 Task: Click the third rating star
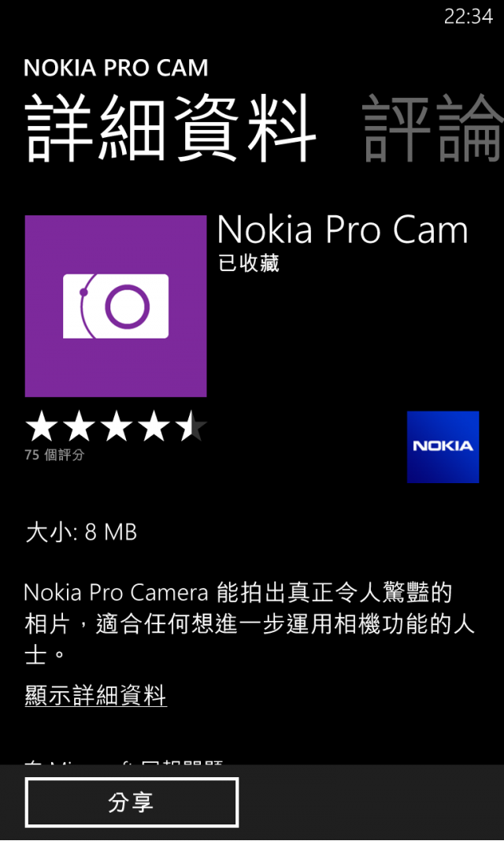pyautogui.click(x=117, y=429)
